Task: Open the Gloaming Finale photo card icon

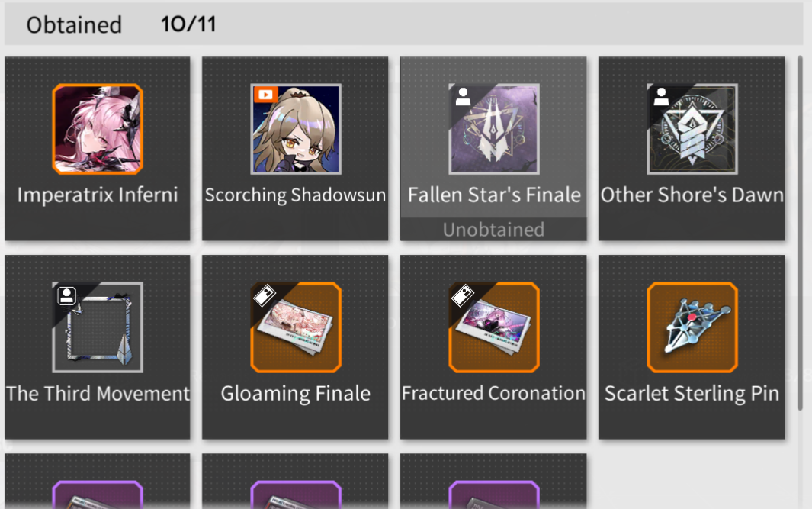Action: pos(296,327)
